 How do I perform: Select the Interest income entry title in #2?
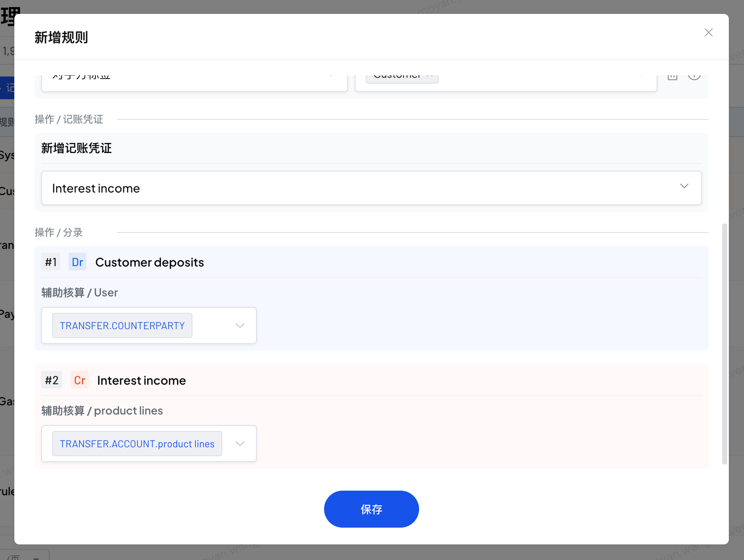point(141,380)
